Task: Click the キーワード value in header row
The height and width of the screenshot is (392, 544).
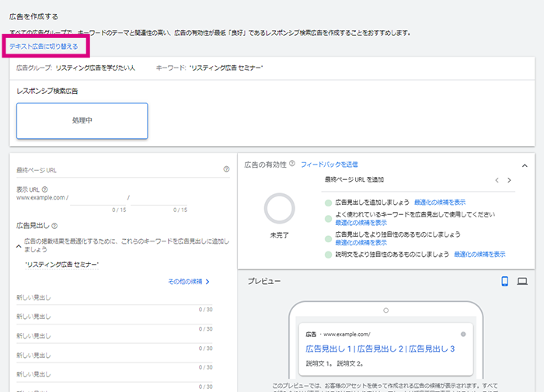Action: pos(226,68)
